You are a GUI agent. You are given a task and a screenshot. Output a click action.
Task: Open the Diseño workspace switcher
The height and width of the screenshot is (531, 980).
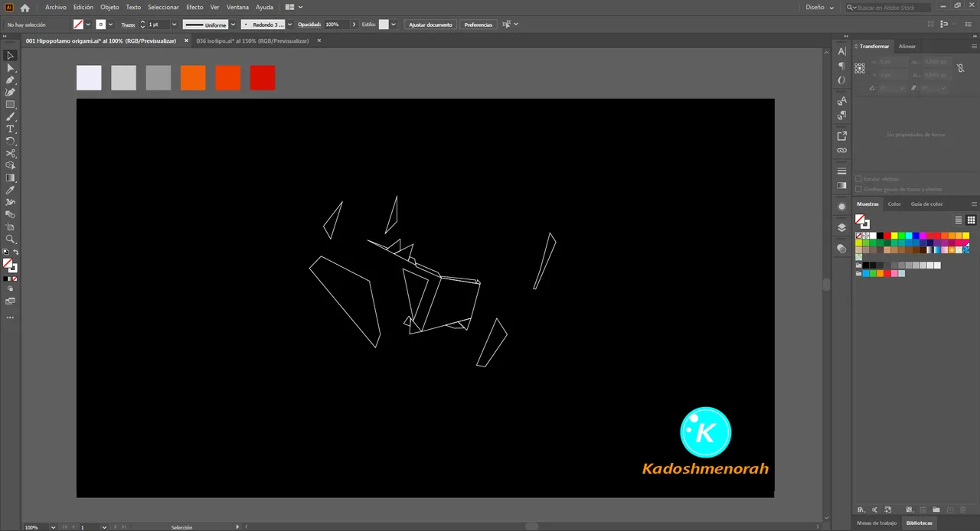(819, 7)
